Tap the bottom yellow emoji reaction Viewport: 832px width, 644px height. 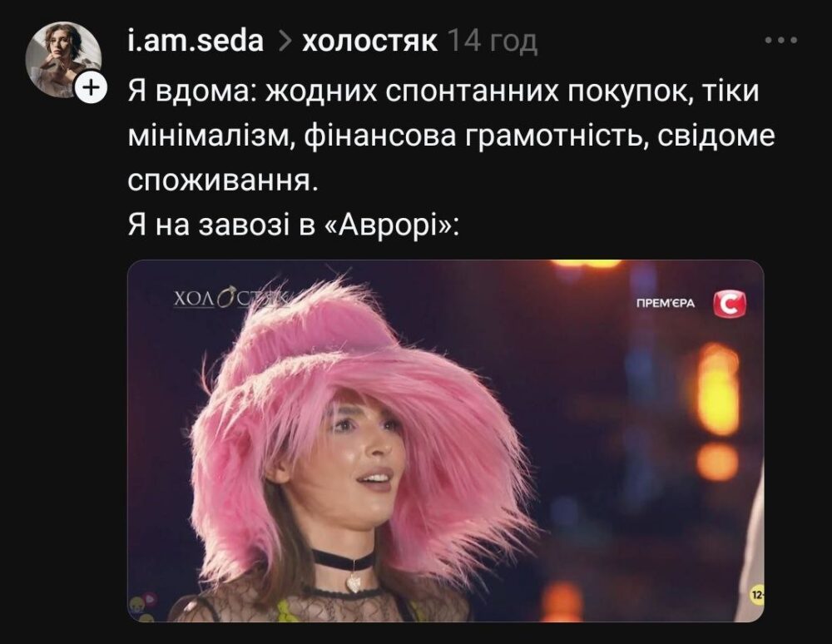tap(148, 617)
